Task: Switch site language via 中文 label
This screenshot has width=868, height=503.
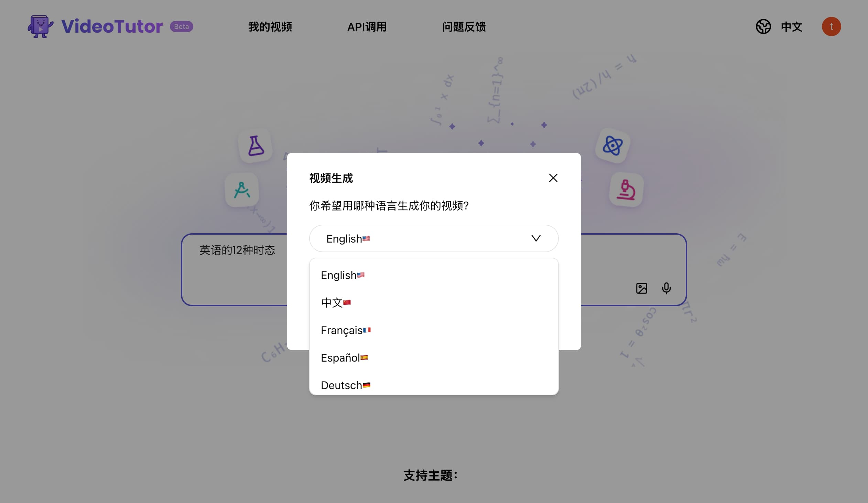Action: pos(792,26)
